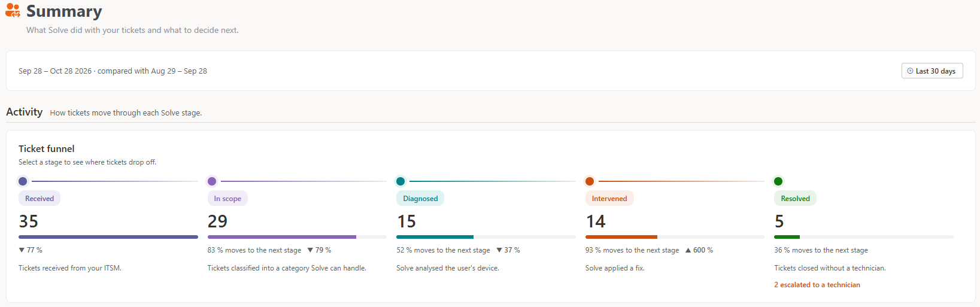This screenshot has height=307, width=980.
Task: Click the Received progress bar
Action: click(x=108, y=237)
